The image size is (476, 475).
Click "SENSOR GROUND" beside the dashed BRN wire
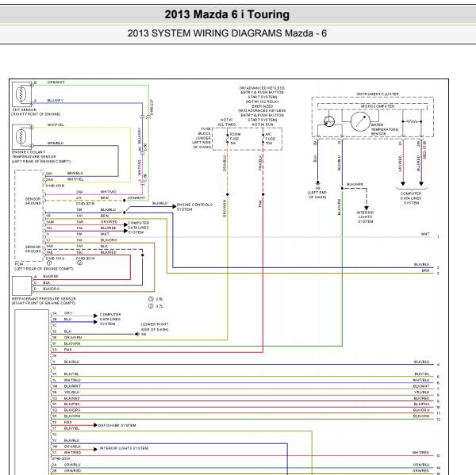33,201
